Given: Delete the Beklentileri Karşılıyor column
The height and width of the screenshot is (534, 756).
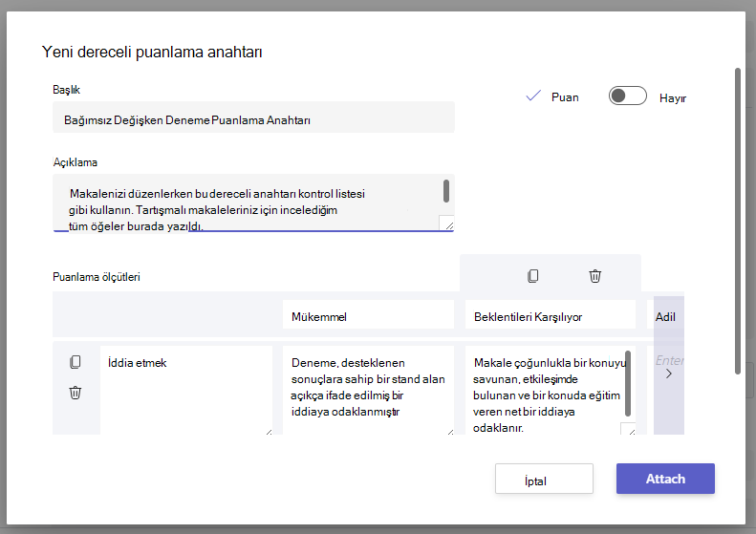Looking at the screenshot, I should [595, 276].
